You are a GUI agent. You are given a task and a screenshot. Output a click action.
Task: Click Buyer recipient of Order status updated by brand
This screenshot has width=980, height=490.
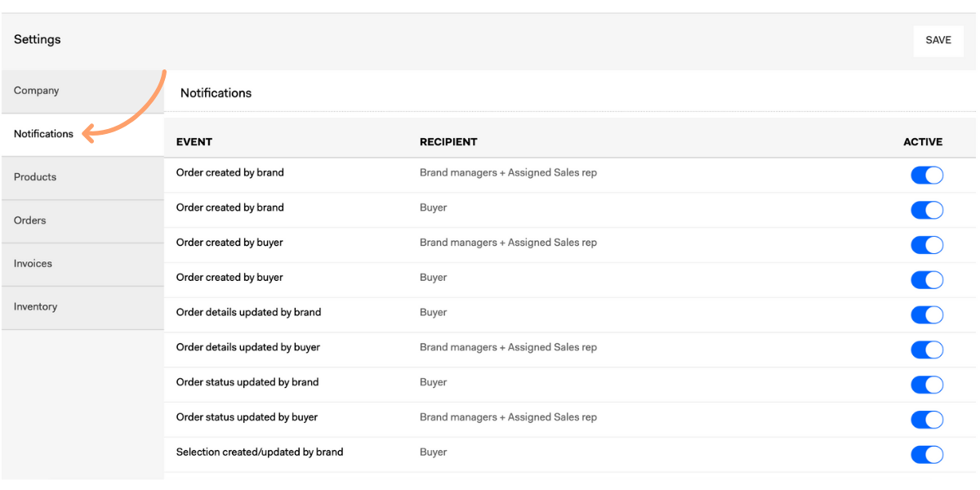434,382
